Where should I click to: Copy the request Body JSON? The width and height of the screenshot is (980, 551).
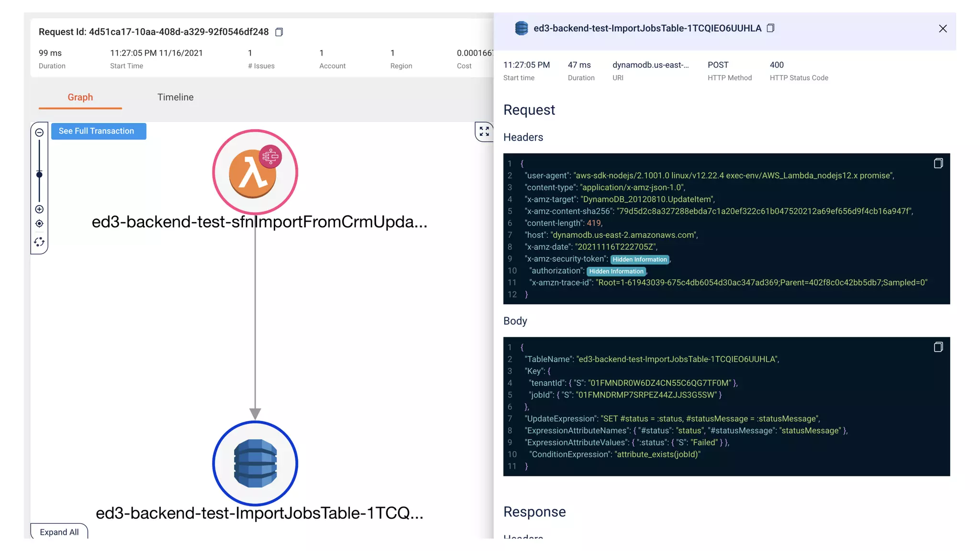point(938,347)
